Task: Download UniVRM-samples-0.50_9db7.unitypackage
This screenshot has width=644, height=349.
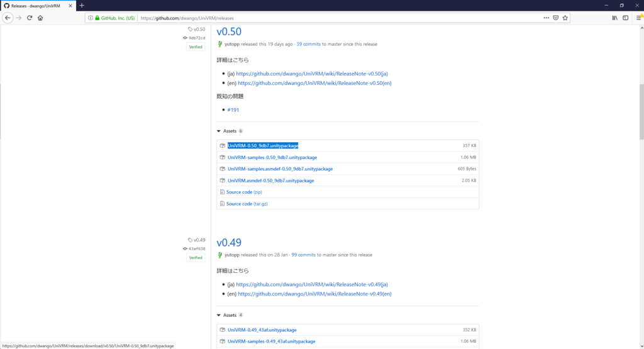Action: pyautogui.click(x=272, y=157)
